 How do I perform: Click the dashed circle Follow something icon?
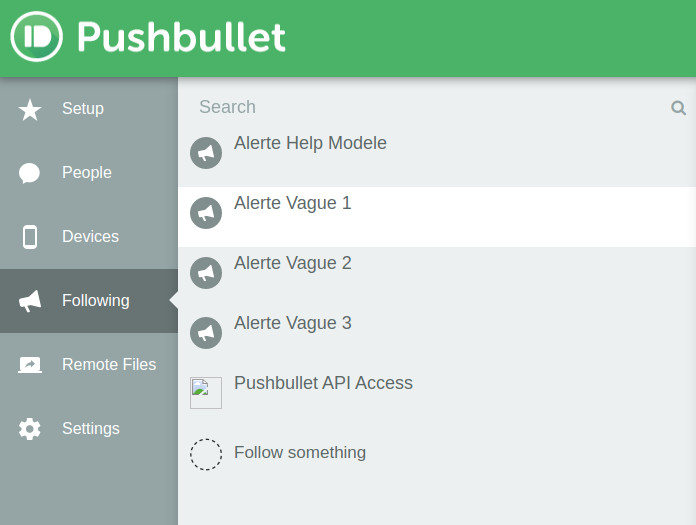(206, 454)
